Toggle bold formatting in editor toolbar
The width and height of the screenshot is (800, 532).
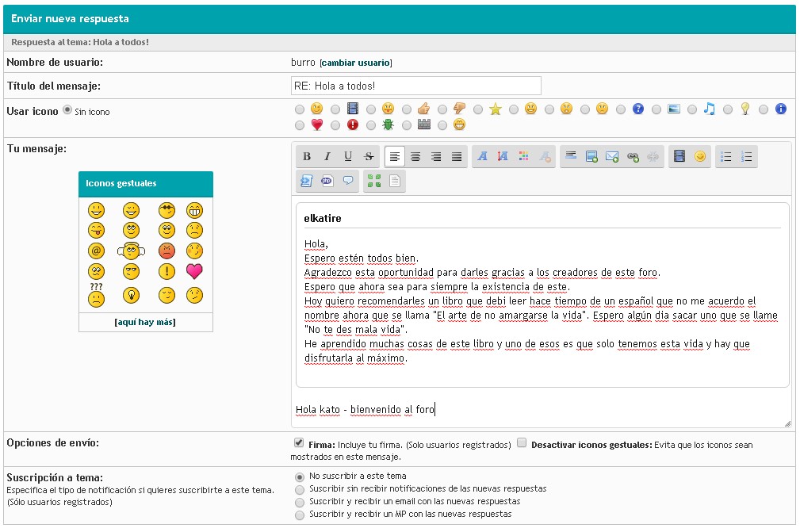pyautogui.click(x=307, y=157)
